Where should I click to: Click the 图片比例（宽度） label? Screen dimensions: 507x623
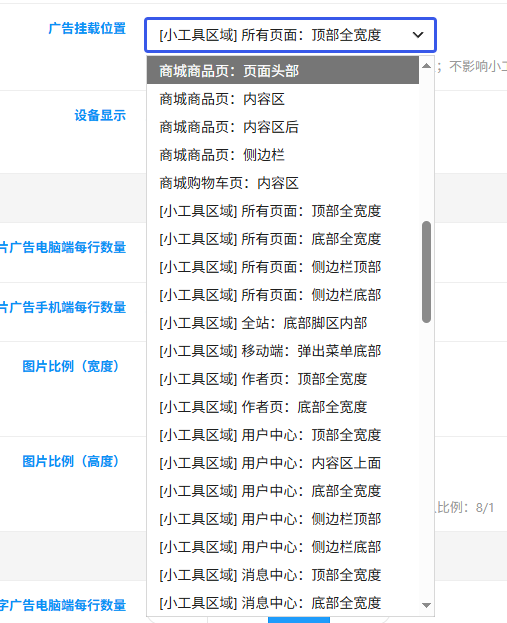70,366
